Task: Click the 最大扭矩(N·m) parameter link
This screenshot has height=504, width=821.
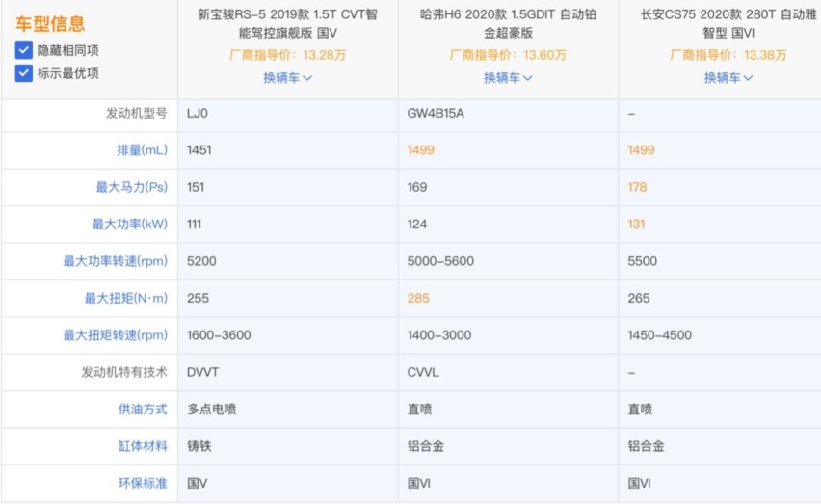Action: click(x=126, y=299)
